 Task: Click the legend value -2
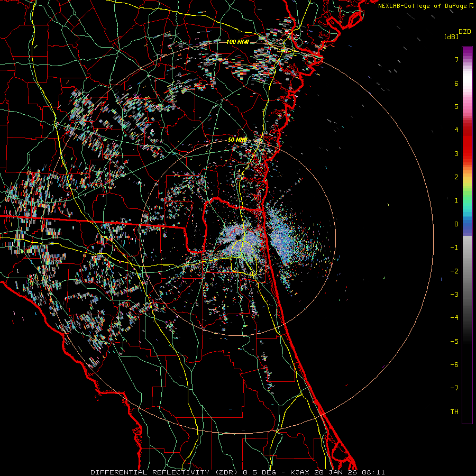click(x=454, y=271)
